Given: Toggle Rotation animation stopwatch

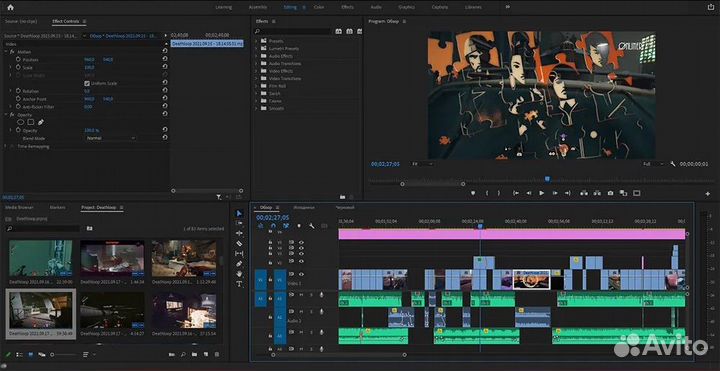Looking at the screenshot, I should point(18,91).
